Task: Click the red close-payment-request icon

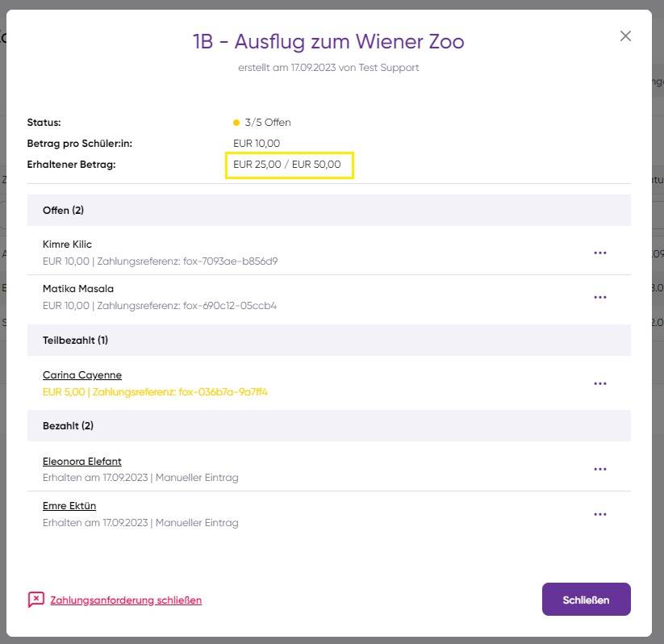Action: [x=35, y=600]
